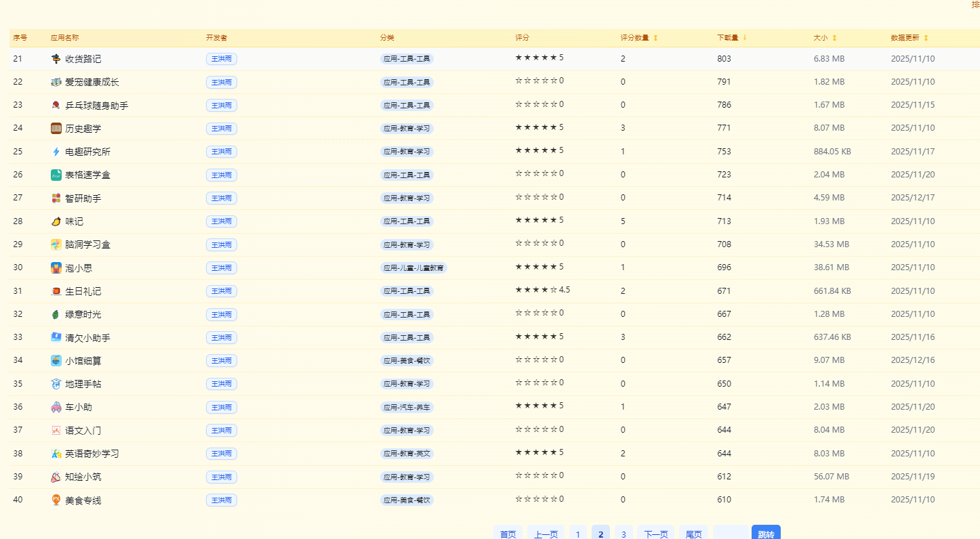
Task: Click the 车小助 car icon
Action: point(56,407)
